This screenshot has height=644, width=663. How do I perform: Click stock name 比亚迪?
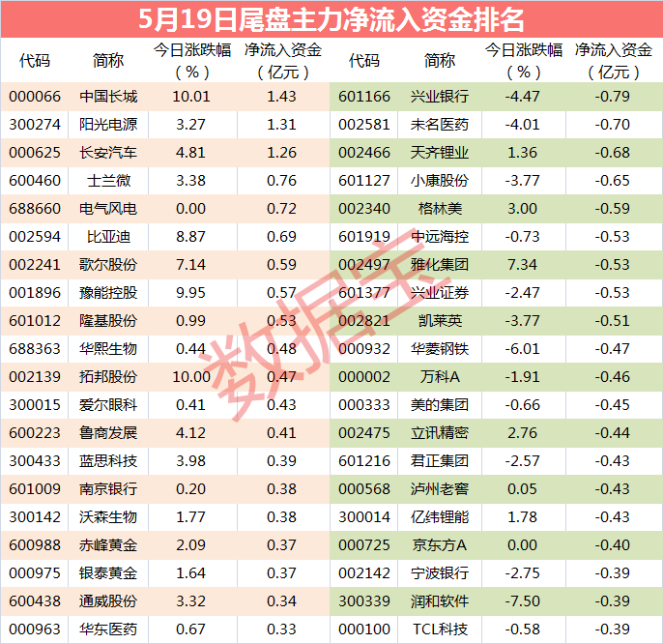coord(108,237)
